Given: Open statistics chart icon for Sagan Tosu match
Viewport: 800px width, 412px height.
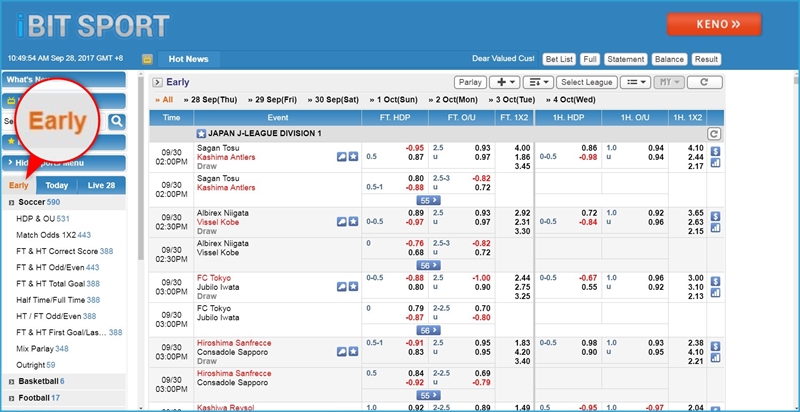Looking at the screenshot, I should (715, 163).
